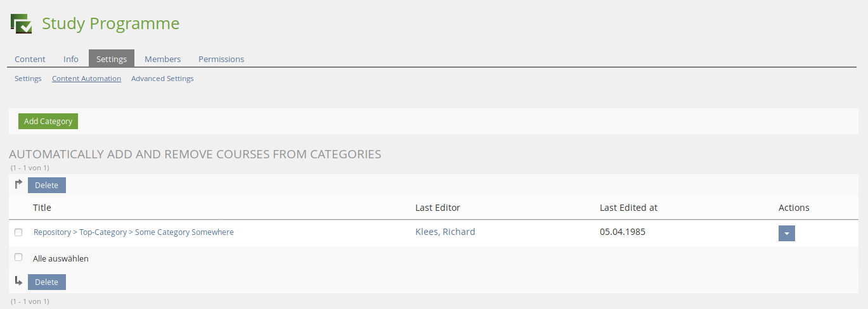Click the Delete button above the table

coord(46,185)
